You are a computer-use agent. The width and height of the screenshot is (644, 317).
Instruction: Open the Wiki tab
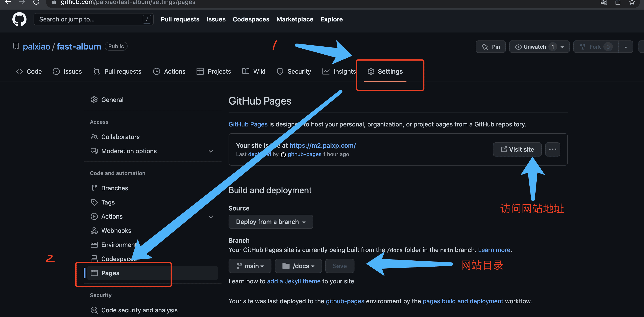point(254,71)
